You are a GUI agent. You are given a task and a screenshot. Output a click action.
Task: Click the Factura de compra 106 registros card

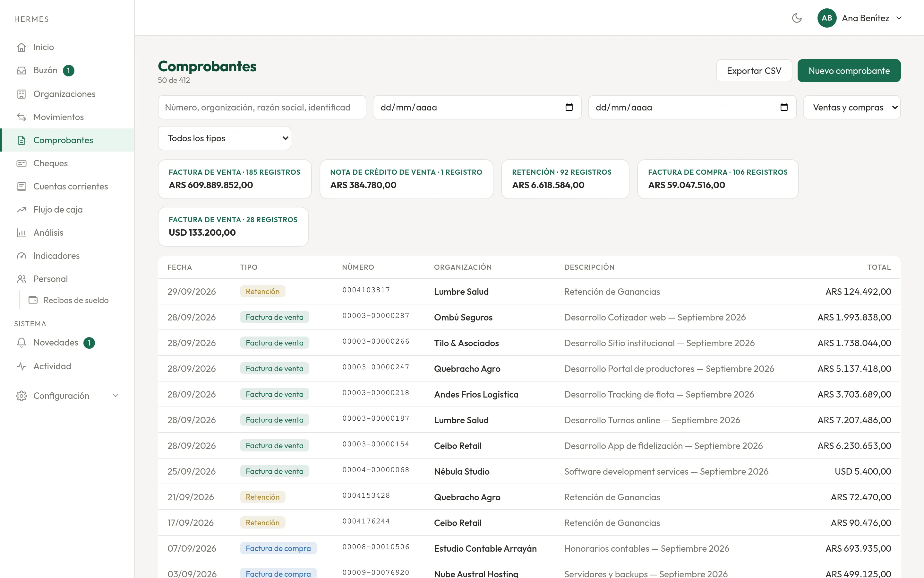point(718,179)
